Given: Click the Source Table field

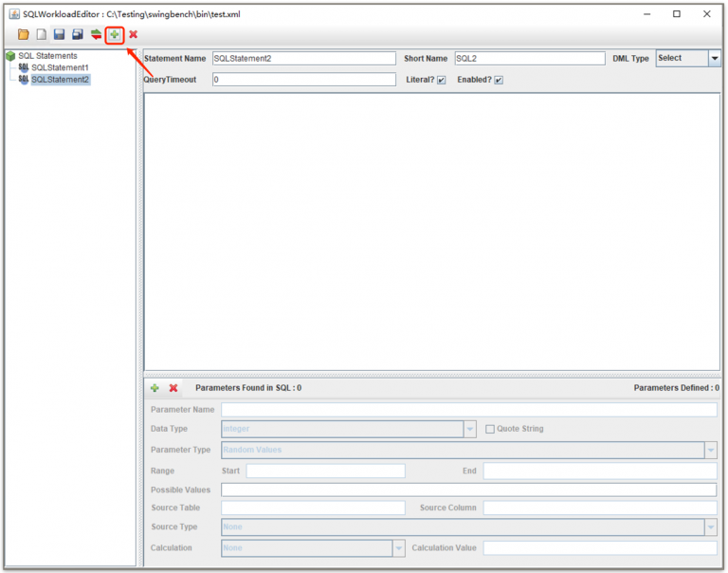Looking at the screenshot, I should pos(313,508).
